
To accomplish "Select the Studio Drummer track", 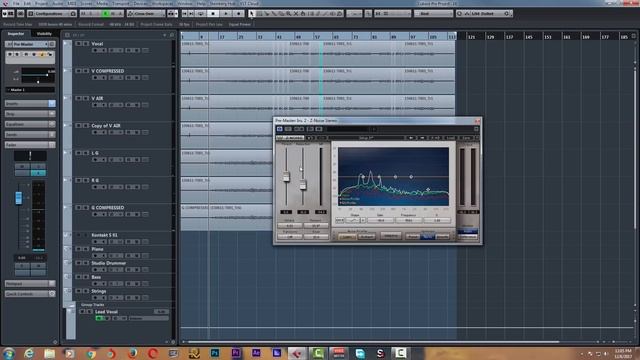I will point(109,263).
